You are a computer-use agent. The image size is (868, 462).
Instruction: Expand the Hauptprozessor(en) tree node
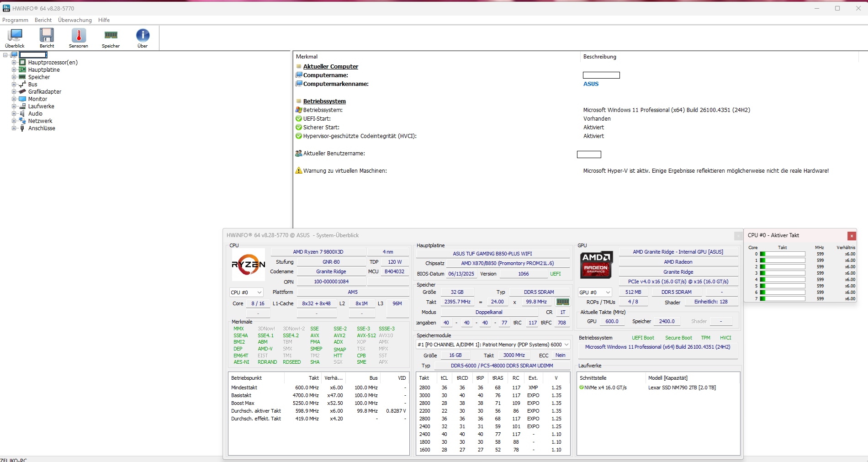(x=14, y=63)
